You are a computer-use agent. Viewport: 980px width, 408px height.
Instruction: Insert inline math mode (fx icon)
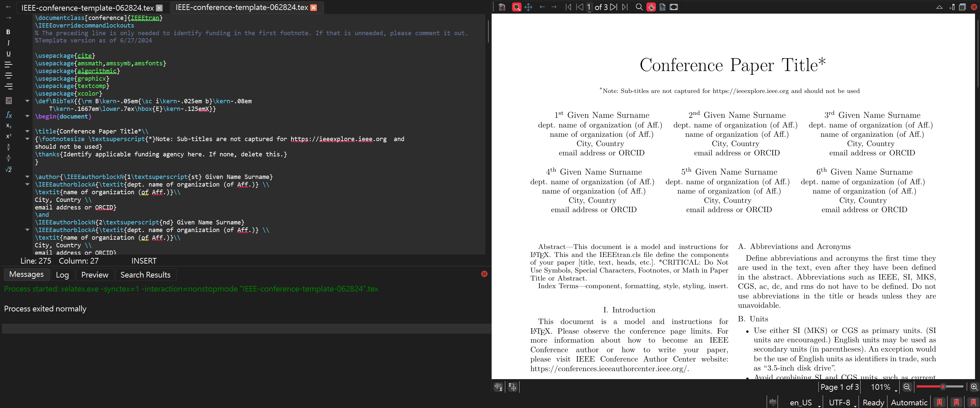coord(8,115)
